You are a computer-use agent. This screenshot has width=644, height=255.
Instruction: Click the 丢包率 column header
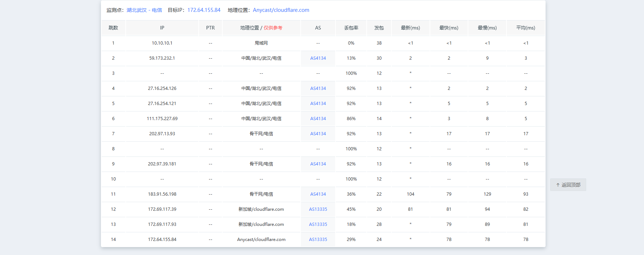pos(351,28)
